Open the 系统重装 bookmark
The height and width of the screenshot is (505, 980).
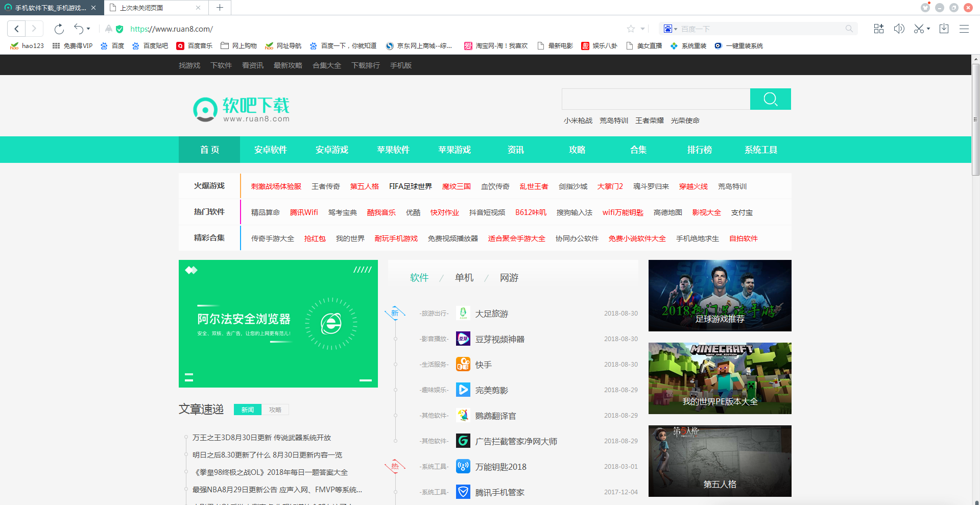point(688,46)
